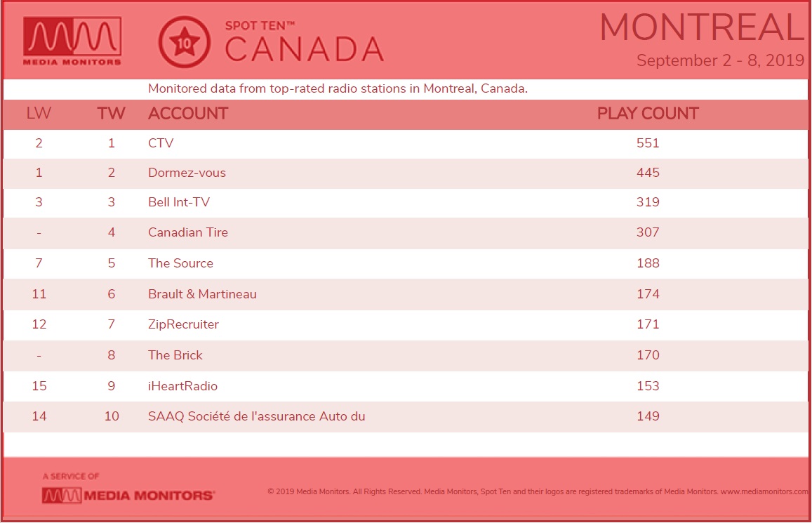This screenshot has width=812, height=523.
Task: Click the TW column header
Action: pos(112,114)
